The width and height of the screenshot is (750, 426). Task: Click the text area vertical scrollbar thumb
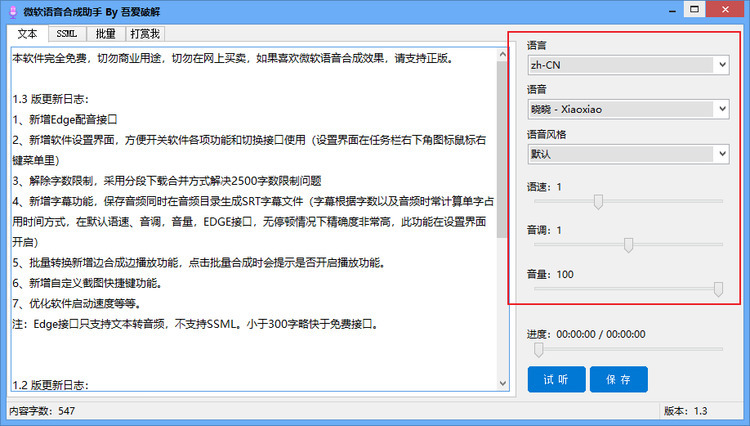click(x=502, y=149)
